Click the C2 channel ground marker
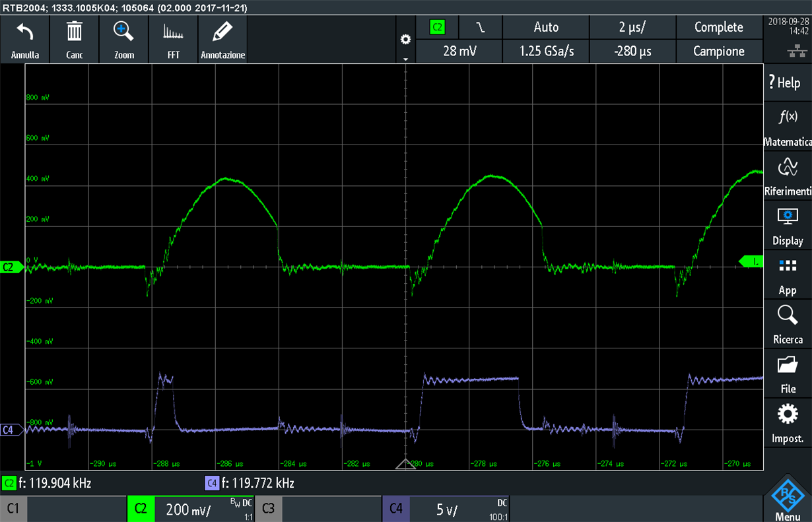Screen dimensions: 812x522 point(11,267)
